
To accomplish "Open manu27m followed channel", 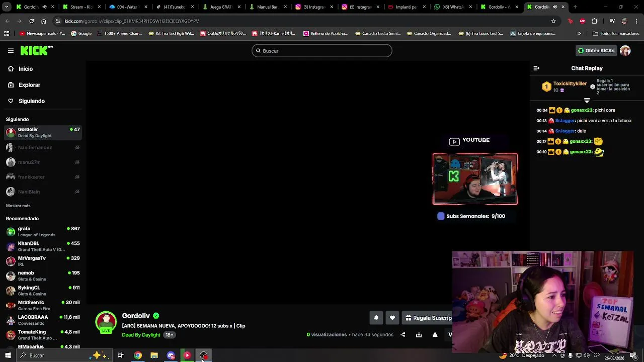I will [x=43, y=162].
